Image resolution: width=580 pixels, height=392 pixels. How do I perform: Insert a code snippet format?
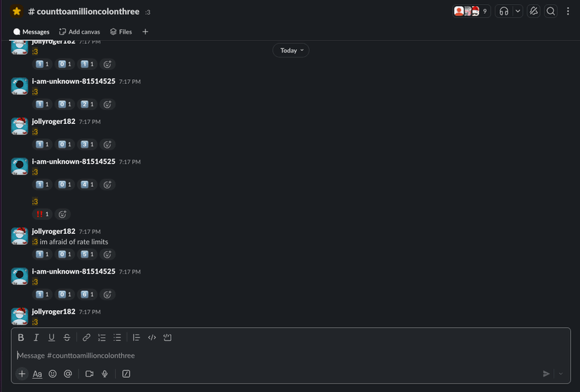tap(152, 337)
